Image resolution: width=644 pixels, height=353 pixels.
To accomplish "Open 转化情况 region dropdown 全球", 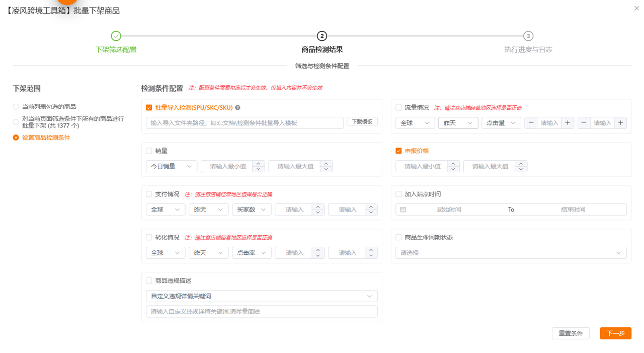I will pyautogui.click(x=166, y=253).
